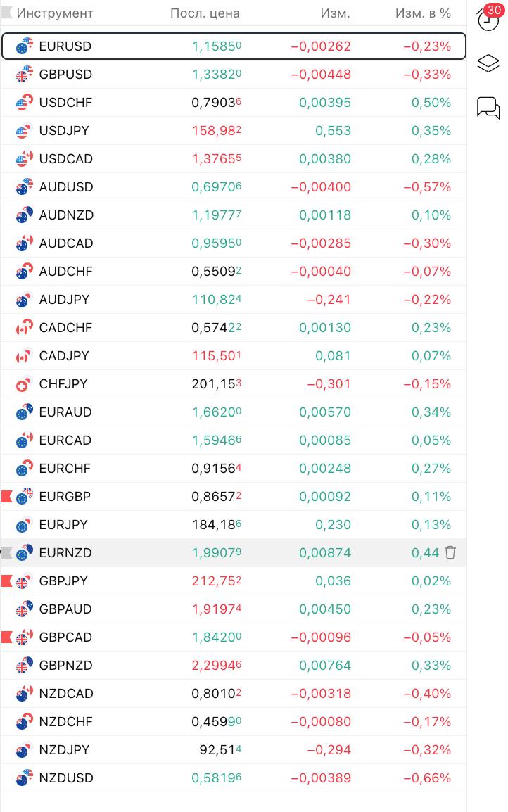Click the flag icon in header row

pos(7,13)
